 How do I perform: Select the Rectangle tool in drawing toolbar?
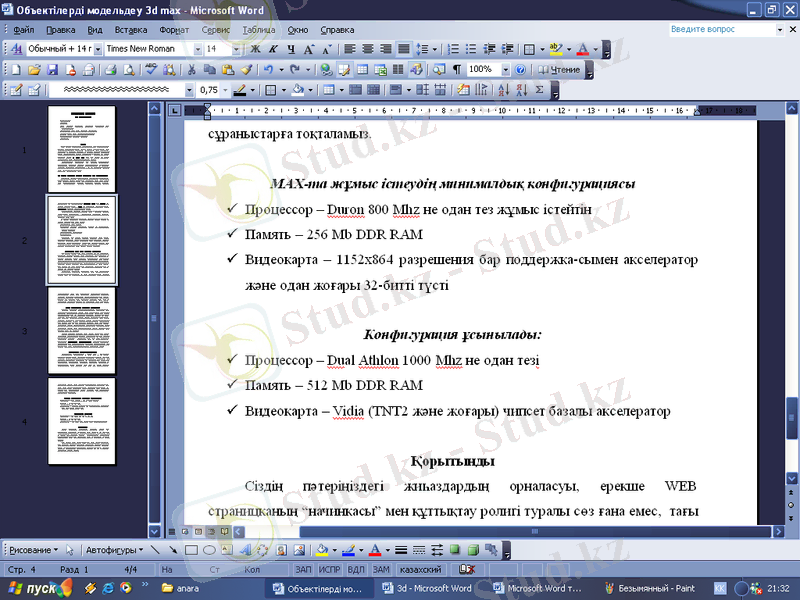pyautogui.click(x=191, y=550)
